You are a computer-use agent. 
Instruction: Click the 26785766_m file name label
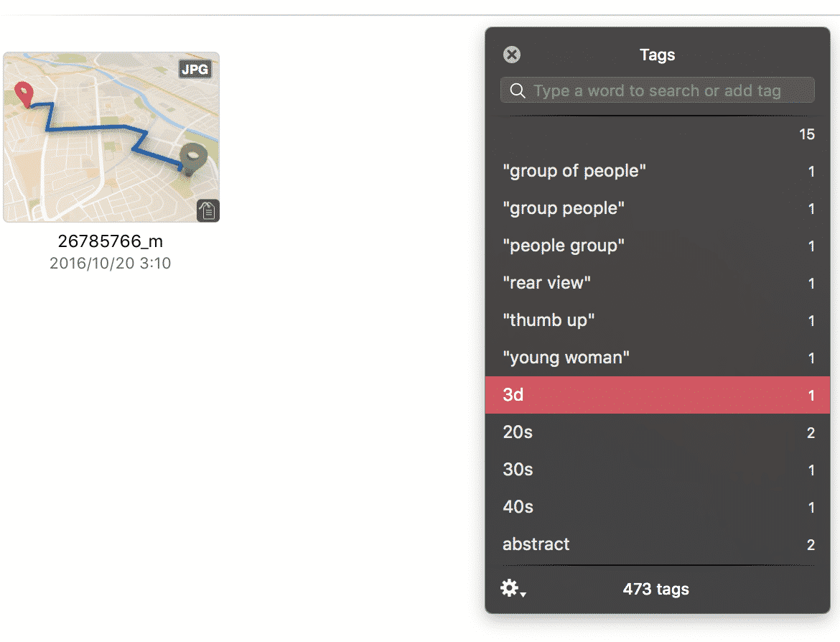pos(111,242)
